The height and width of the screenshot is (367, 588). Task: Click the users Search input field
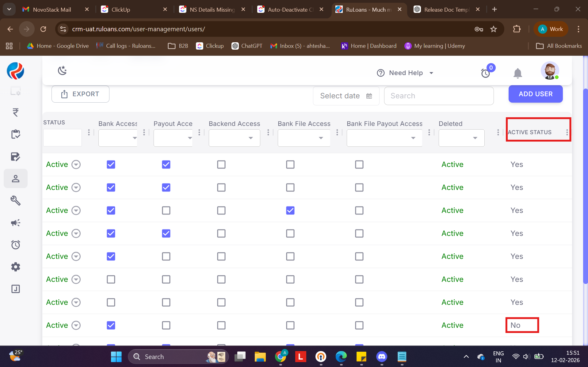coord(439,96)
